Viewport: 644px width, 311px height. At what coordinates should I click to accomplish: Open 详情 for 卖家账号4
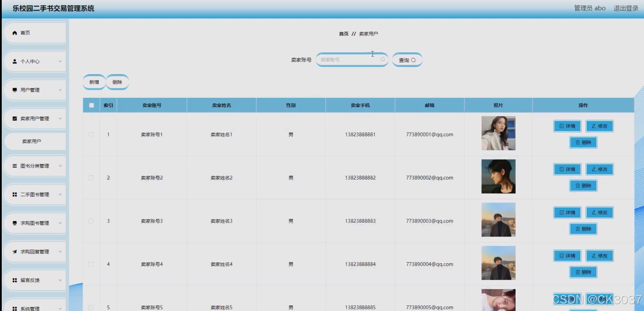[x=567, y=255]
